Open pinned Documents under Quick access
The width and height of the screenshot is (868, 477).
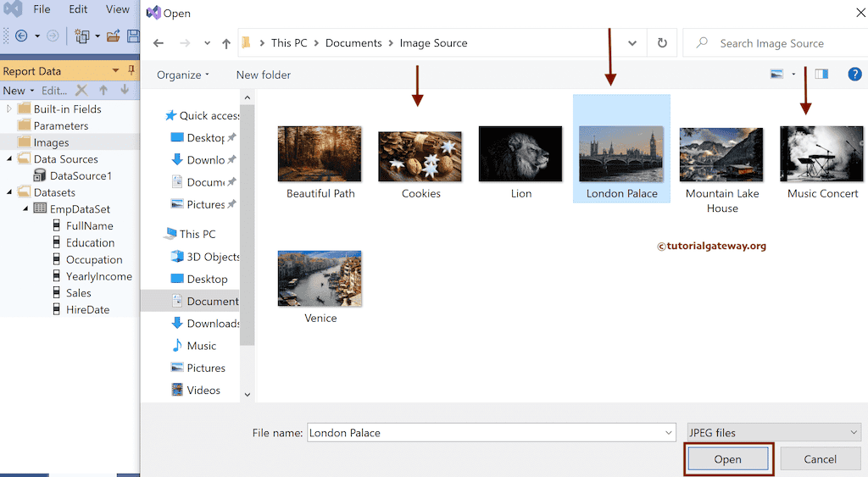point(203,182)
